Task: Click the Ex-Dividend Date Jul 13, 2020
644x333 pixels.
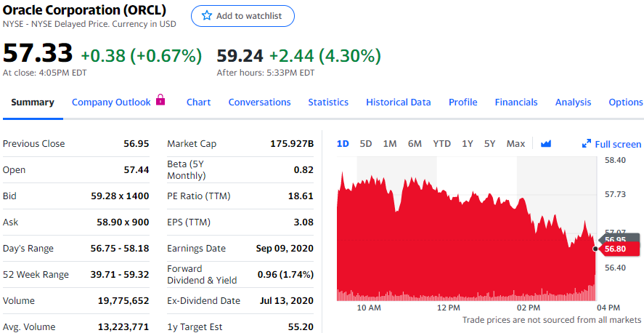Action: tap(287, 300)
